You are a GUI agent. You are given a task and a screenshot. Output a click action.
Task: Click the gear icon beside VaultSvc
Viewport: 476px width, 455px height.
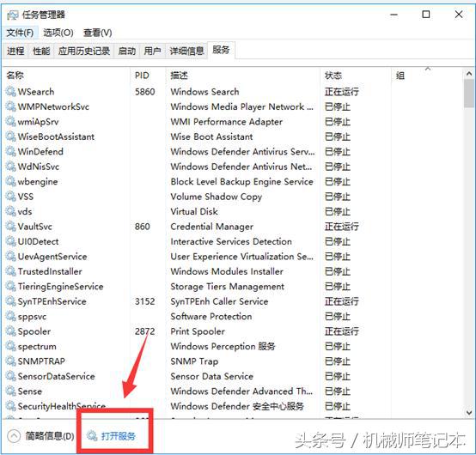click(10, 227)
